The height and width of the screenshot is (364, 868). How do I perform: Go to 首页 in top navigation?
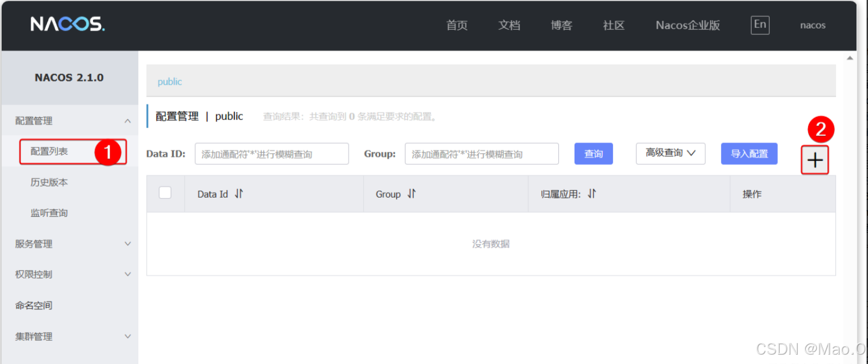(x=457, y=26)
